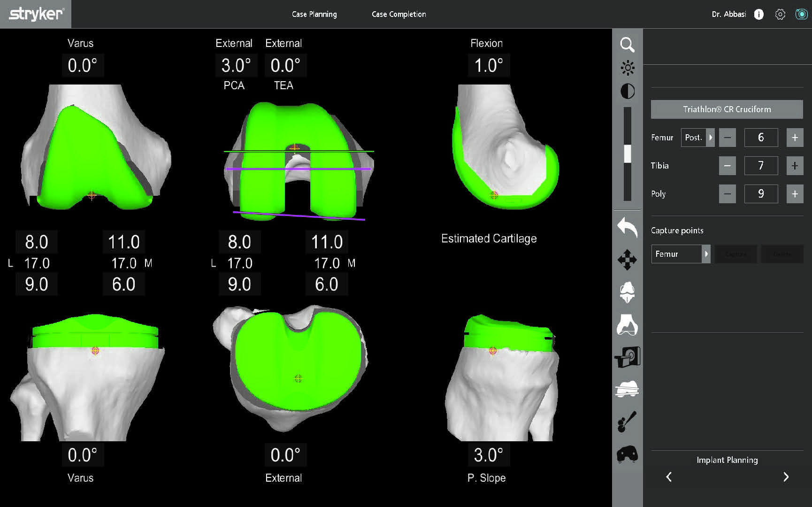The height and width of the screenshot is (507, 812).
Task: Select the zoom magnifier tool
Action: point(628,45)
